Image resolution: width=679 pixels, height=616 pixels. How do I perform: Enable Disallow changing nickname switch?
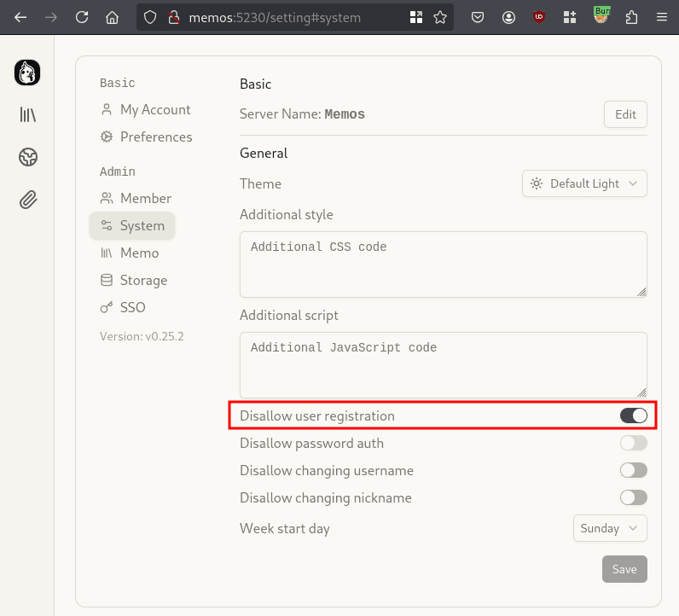[x=633, y=497]
